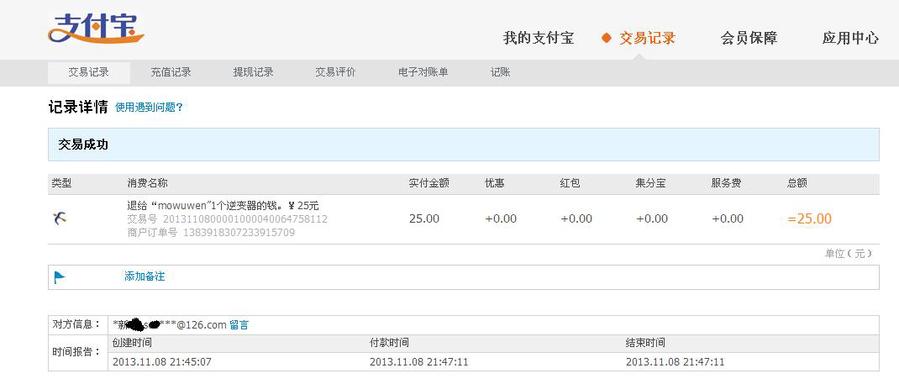Click the 消费名称 column header

tap(147, 183)
